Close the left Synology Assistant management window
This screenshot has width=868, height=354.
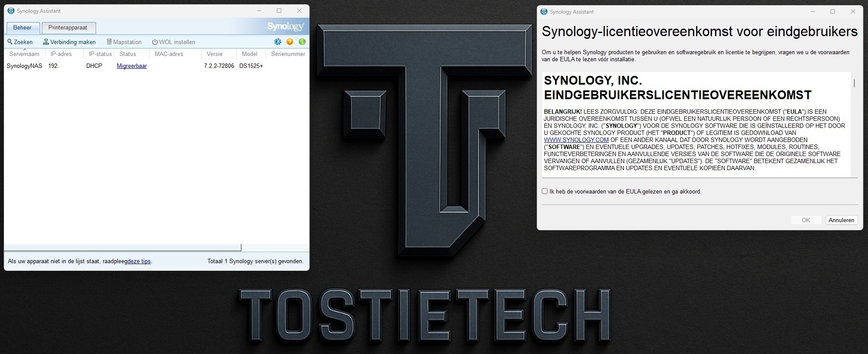(x=299, y=11)
